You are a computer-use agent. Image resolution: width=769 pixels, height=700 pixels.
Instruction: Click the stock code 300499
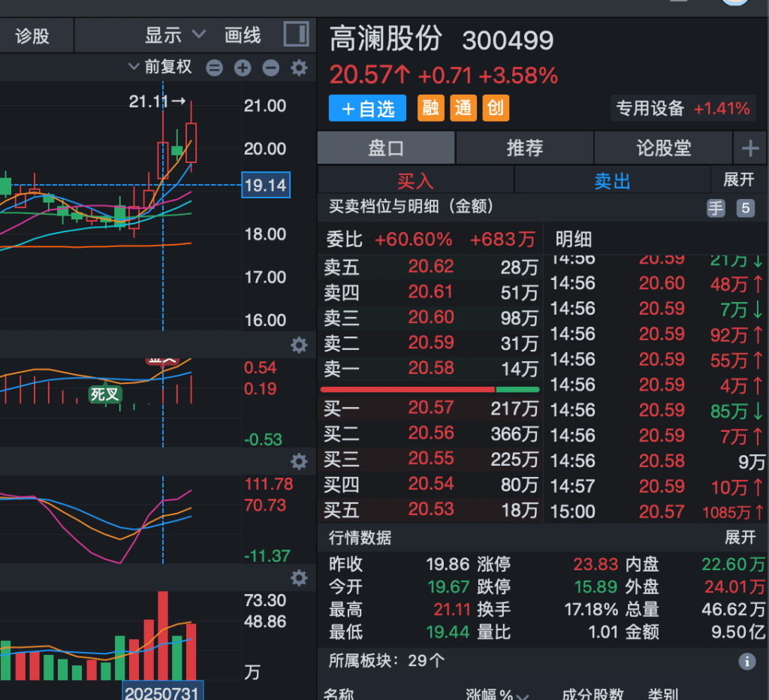(x=508, y=41)
